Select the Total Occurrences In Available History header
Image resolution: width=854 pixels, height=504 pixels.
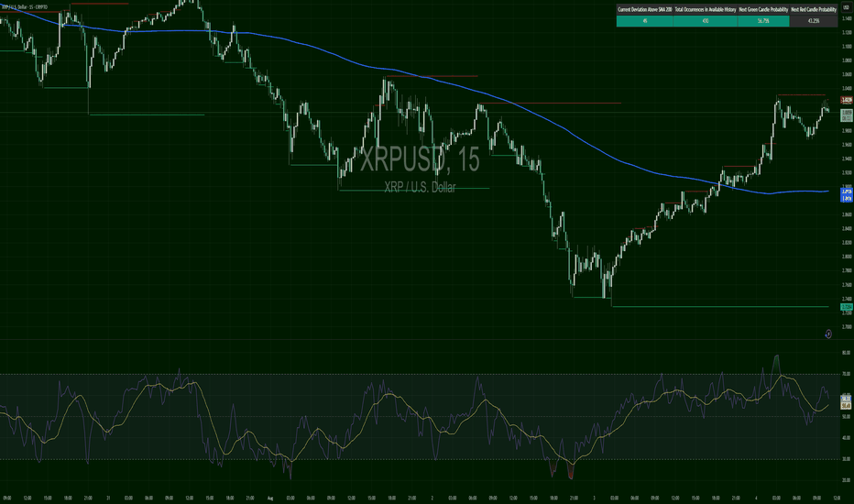706,10
